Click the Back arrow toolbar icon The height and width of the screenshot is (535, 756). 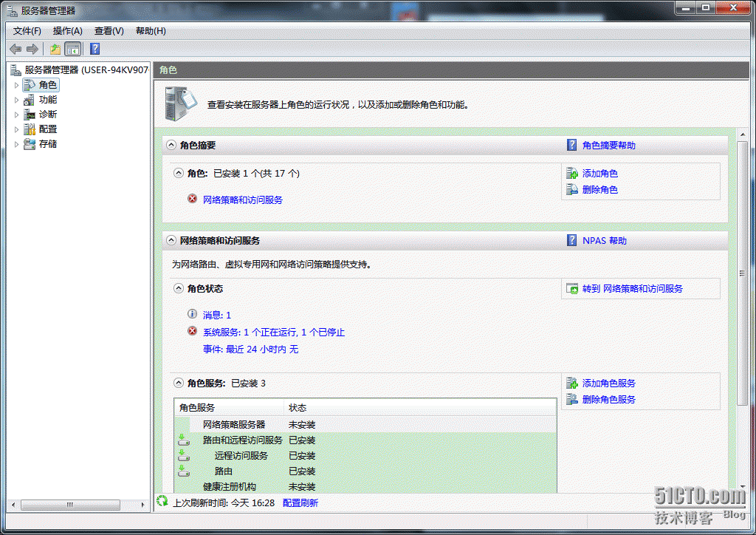15,49
